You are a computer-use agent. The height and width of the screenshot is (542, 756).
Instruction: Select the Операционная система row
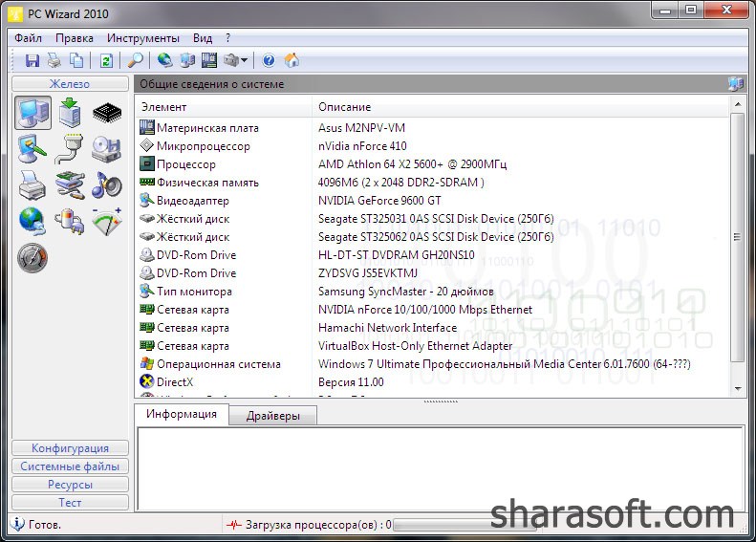pyautogui.click(x=433, y=364)
